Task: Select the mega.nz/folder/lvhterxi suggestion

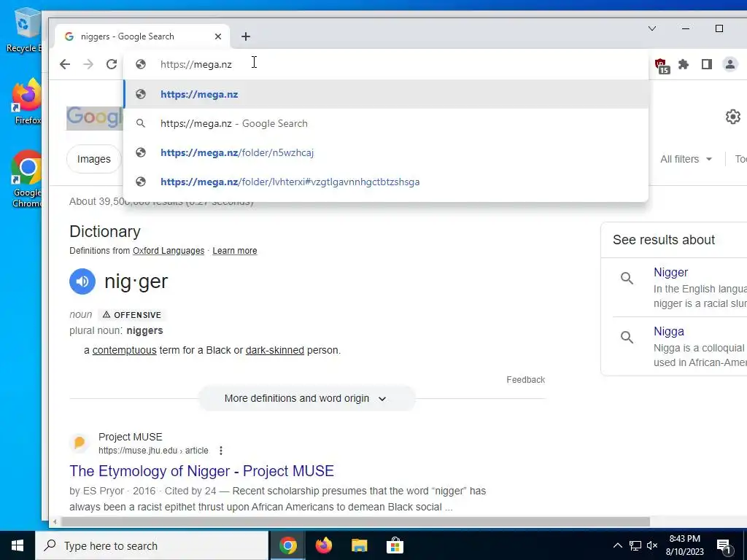Action: [386, 182]
